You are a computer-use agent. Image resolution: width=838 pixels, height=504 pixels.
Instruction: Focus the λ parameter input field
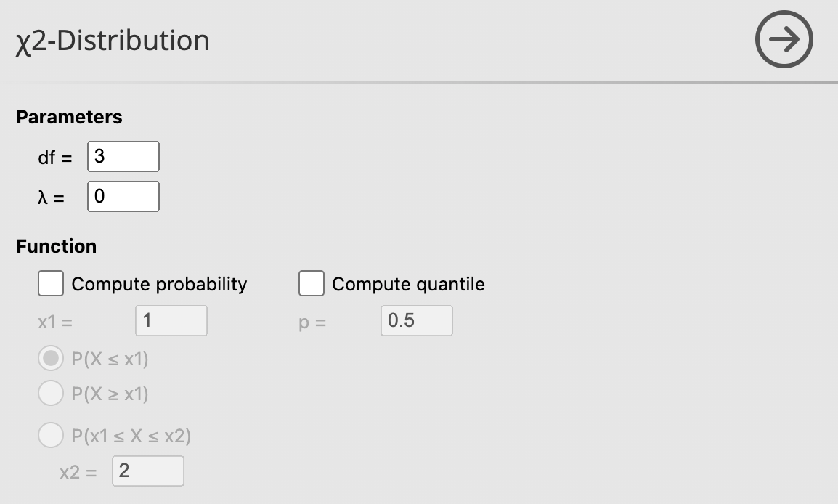(x=123, y=197)
